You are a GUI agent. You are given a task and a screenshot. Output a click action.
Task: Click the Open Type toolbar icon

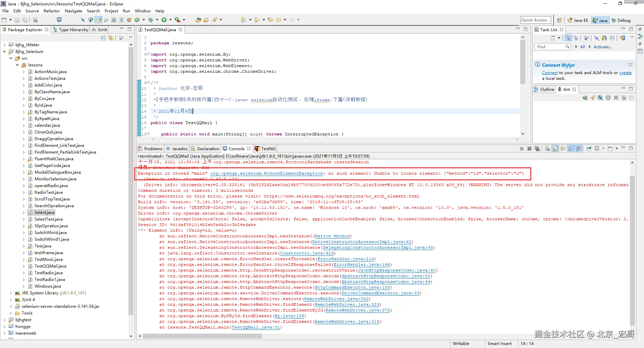[198, 20]
